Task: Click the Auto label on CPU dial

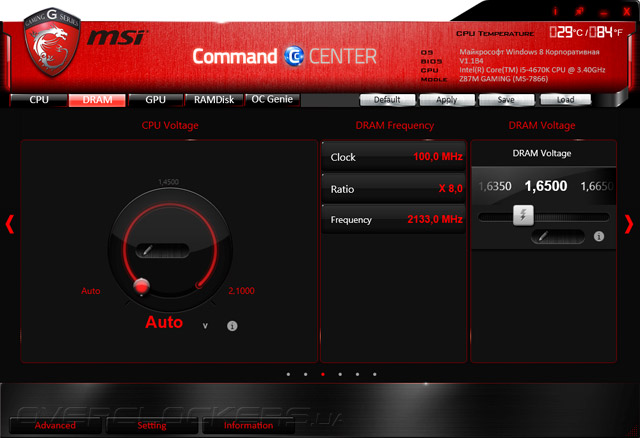Action: [x=91, y=291]
